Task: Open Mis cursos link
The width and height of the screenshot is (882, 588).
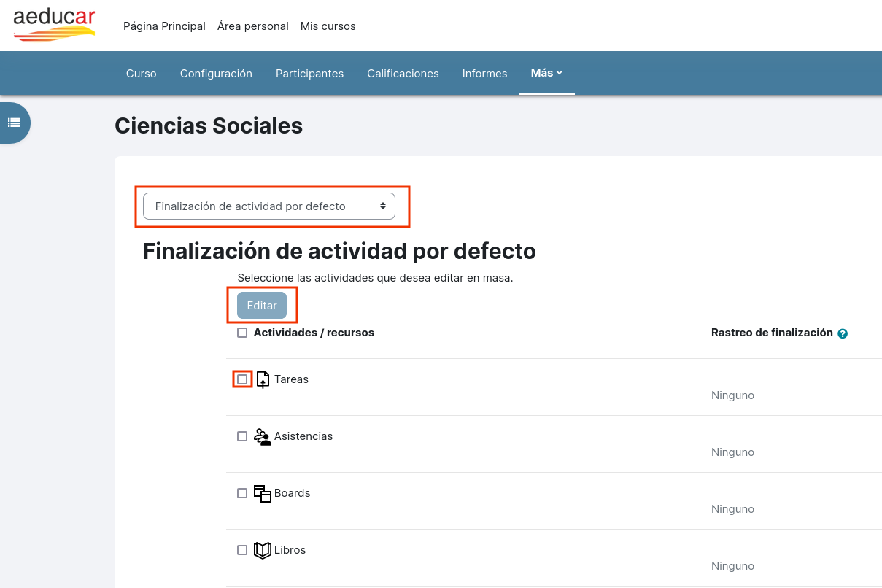Action: 328,26
